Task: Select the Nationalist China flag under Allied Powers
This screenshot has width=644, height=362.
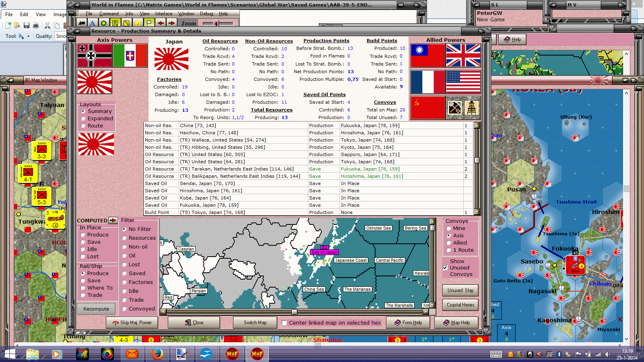Action: [428, 56]
